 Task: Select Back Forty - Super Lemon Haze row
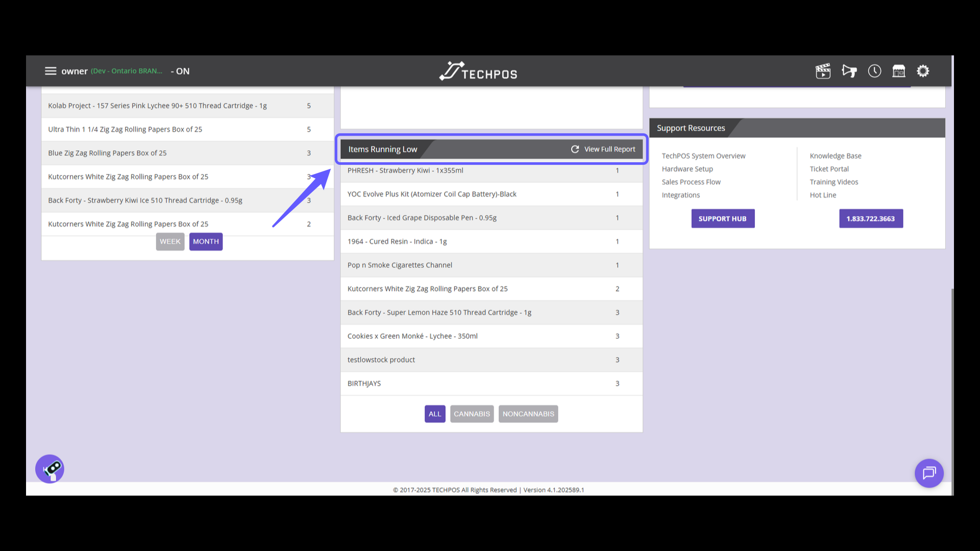pyautogui.click(x=491, y=312)
